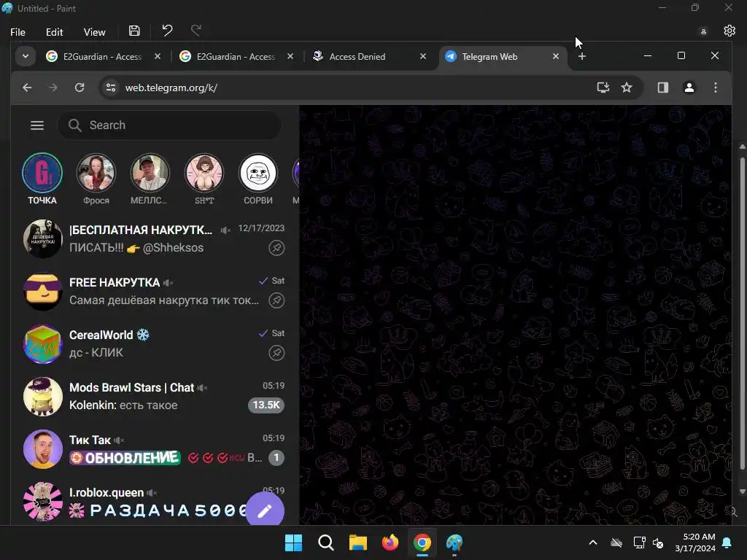This screenshot has width=747, height=560.
Task: Open Paint settings gear
Action: 729,31
